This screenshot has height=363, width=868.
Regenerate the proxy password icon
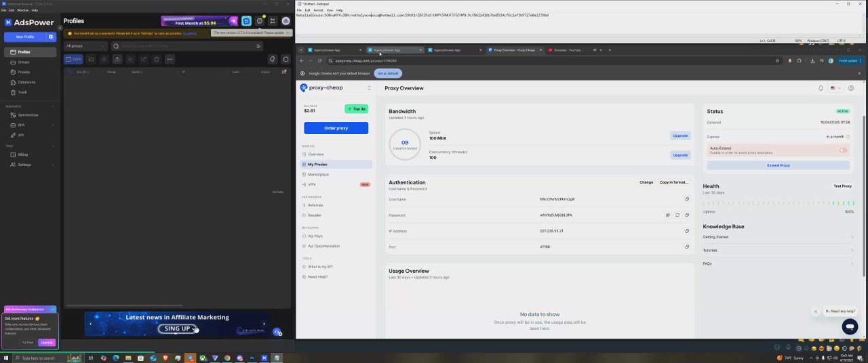(x=677, y=215)
